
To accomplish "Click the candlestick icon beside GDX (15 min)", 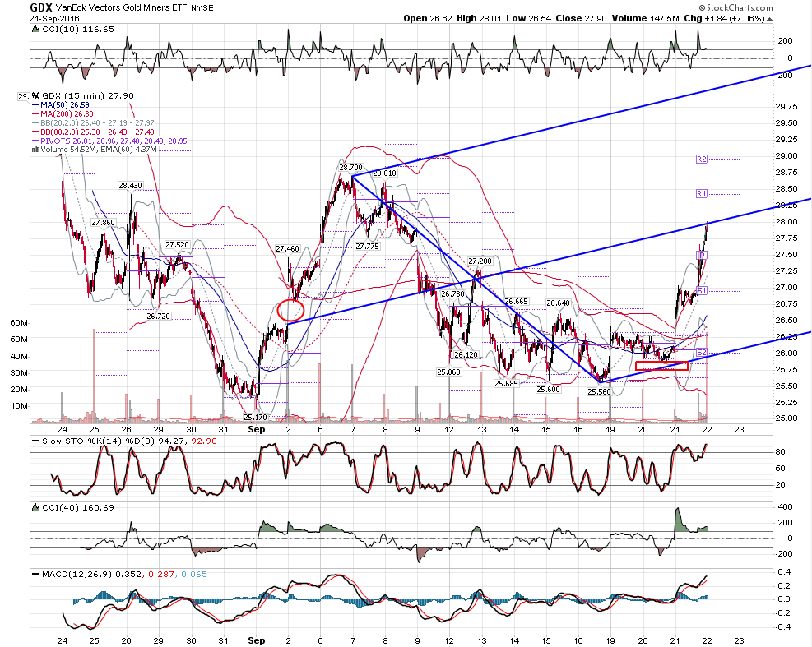I will coord(35,95).
